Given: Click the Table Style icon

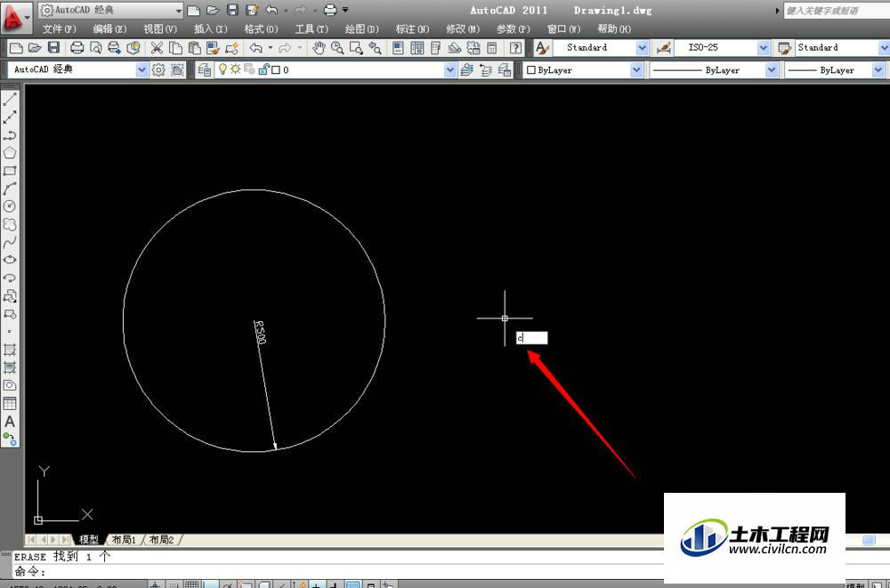Looking at the screenshot, I should click(x=785, y=48).
